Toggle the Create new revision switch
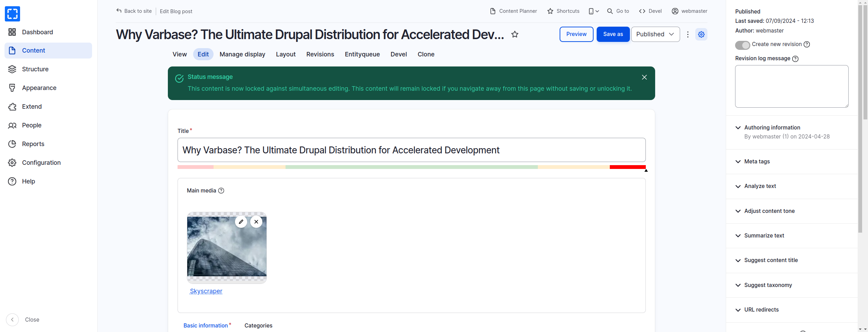This screenshot has height=332, width=868. [742, 45]
